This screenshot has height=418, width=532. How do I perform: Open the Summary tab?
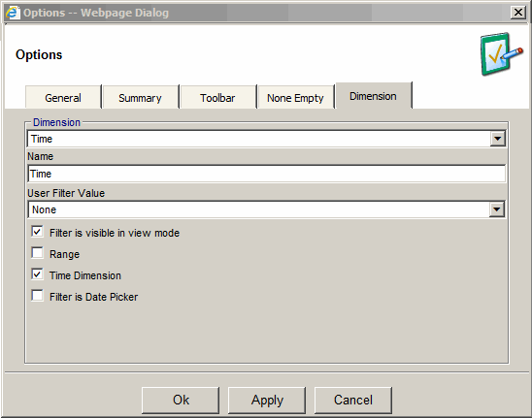140,98
